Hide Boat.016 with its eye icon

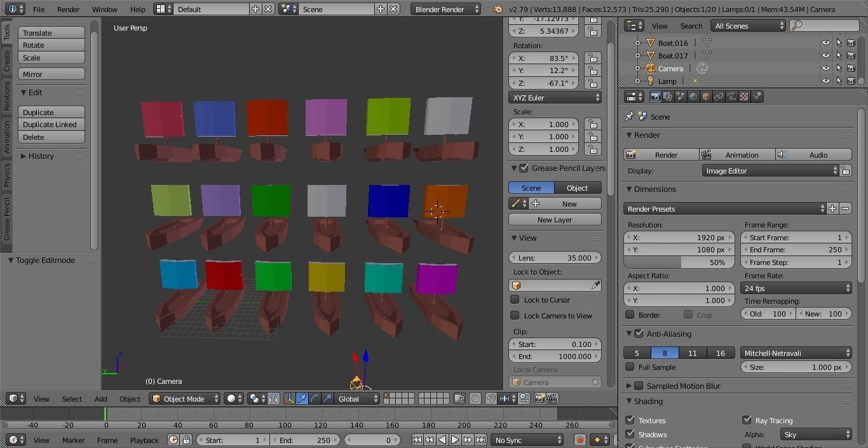pyautogui.click(x=826, y=43)
